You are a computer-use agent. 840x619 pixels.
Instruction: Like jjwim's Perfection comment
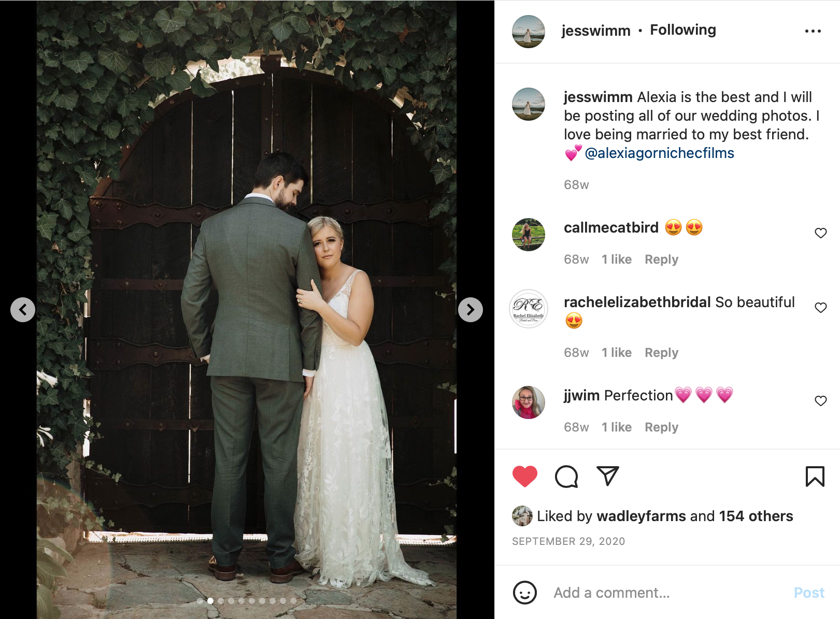[821, 401]
